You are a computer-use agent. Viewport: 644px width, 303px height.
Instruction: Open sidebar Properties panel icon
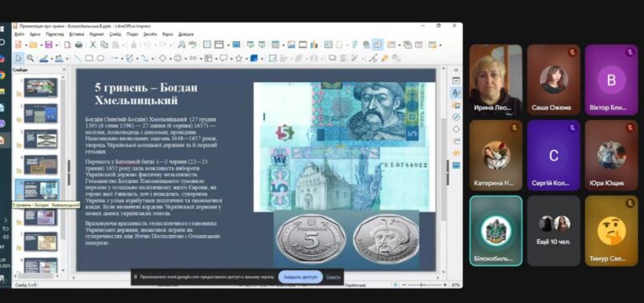(x=456, y=81)
